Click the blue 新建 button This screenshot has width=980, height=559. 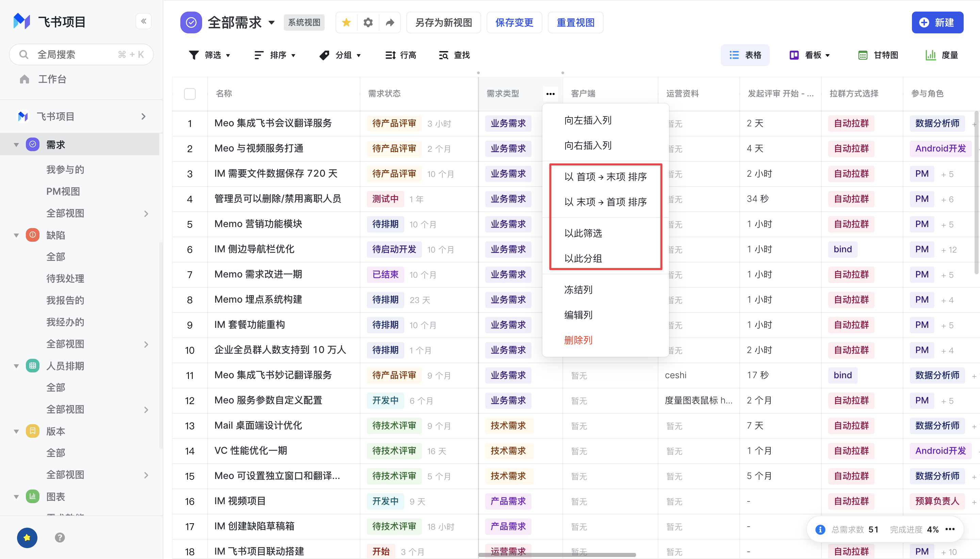[937, 23]
